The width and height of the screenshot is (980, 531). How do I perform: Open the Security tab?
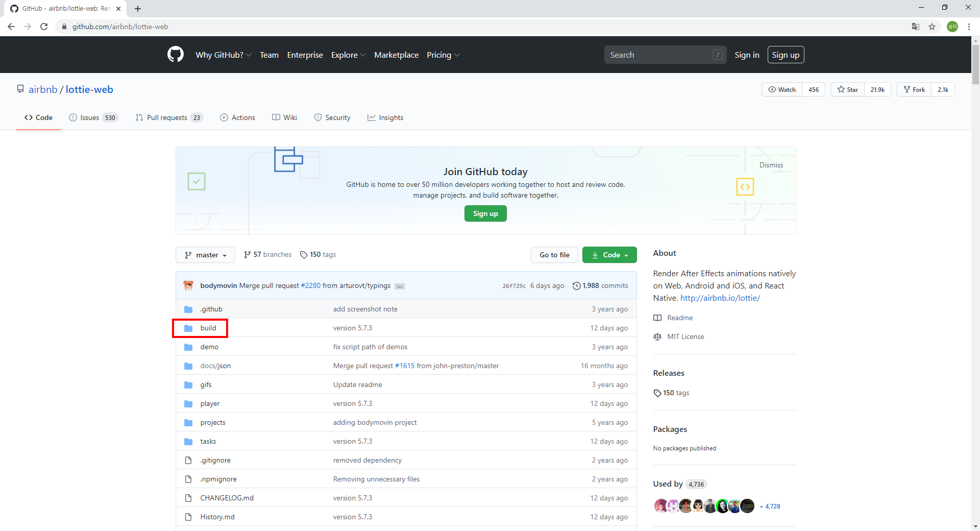(332, 117)
